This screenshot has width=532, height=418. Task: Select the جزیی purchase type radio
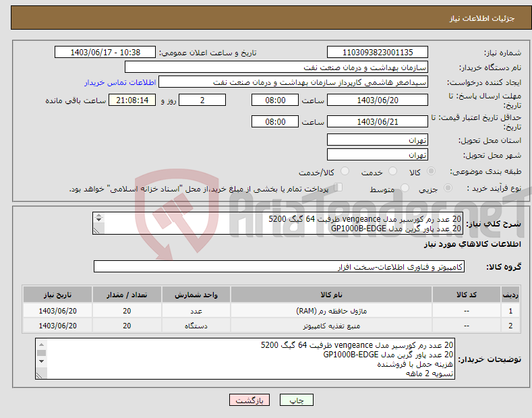(x=448, y=187)
